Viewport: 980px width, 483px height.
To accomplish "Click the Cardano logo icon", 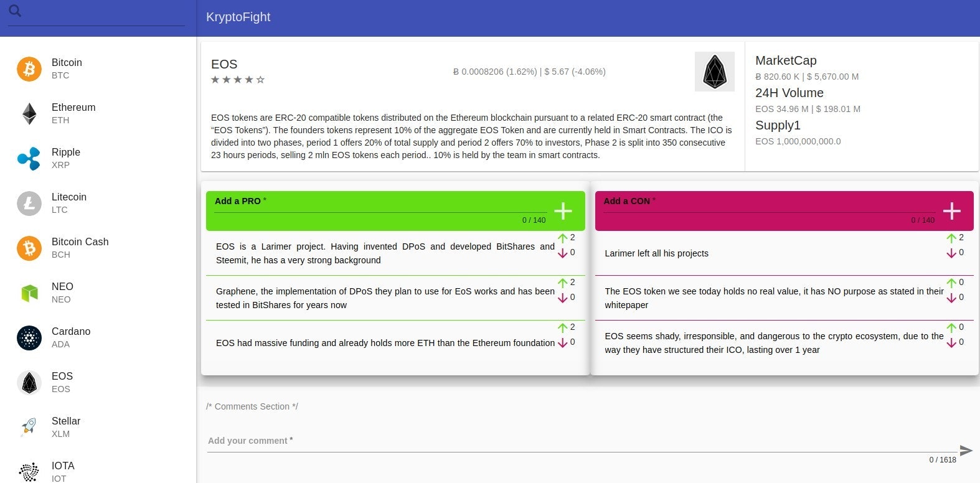I will (x=29, y=338).
